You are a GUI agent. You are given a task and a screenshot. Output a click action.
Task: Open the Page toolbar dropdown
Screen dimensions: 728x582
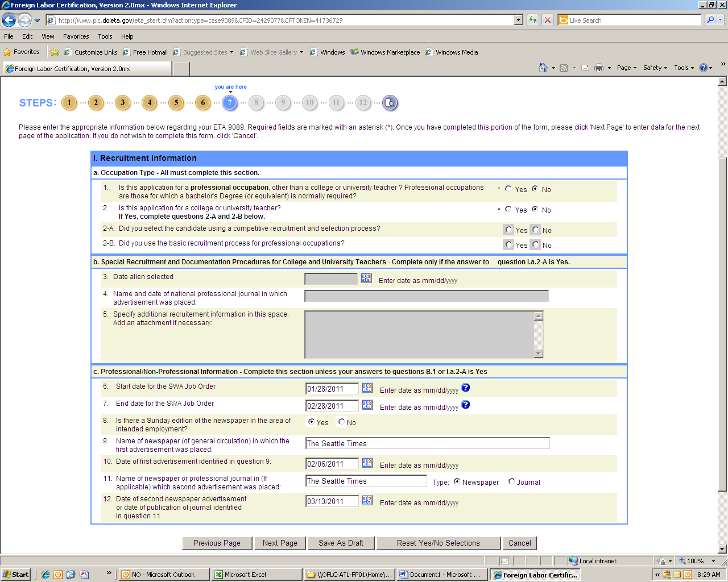point(626,68)
